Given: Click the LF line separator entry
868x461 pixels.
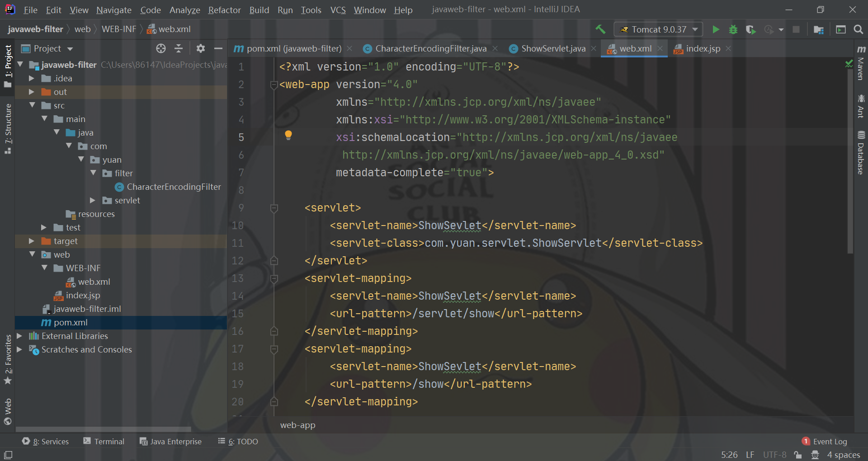Looking at the screenshot, I should (750, 455).
